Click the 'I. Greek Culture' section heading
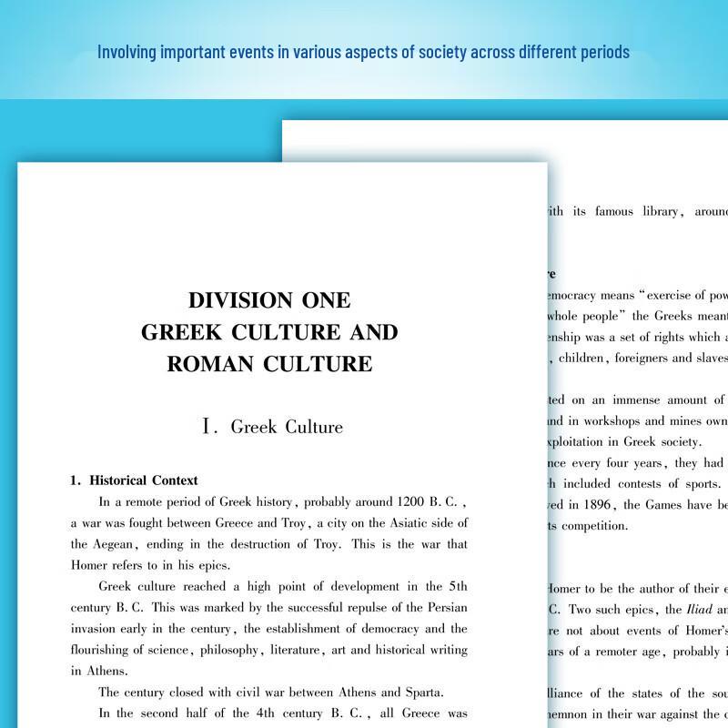728x728 pixels. [272, 427]
